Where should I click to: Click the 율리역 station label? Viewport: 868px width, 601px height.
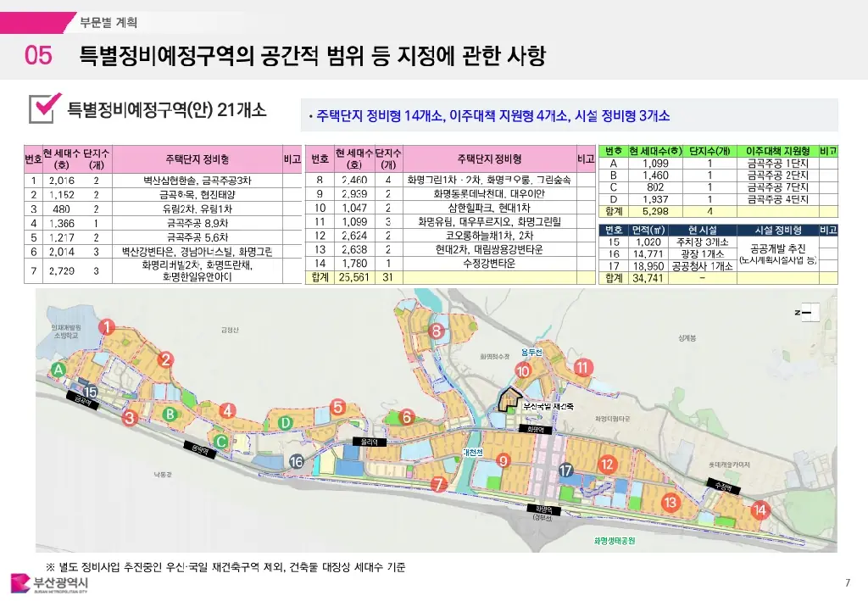click(x=370, y=442)
